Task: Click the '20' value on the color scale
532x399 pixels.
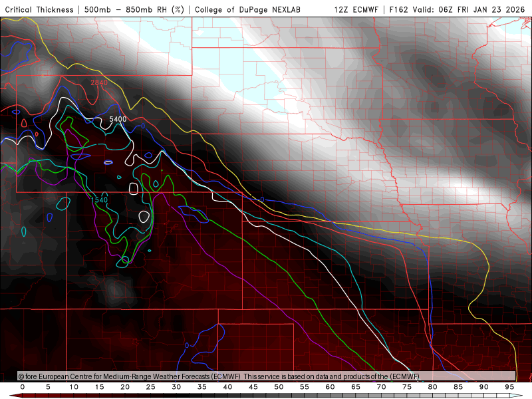Action: pyautogui.click(x=125, y=387)
